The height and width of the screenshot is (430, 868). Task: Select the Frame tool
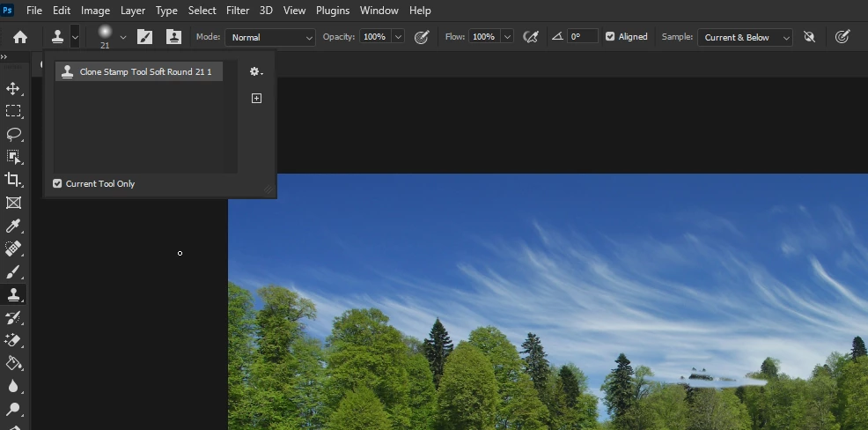(13, 203)
